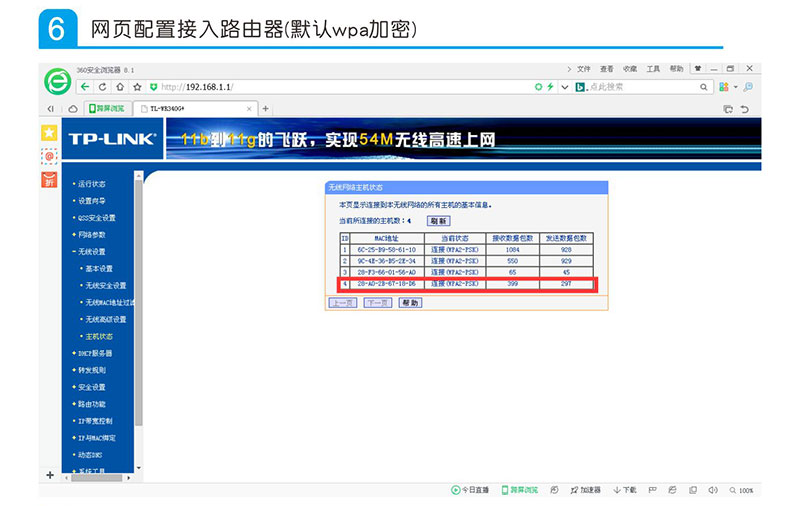Click the green security shield in address bar
The height and width of the screenshot is (506, 800).
pyautogui.click(x=154, y=87)
